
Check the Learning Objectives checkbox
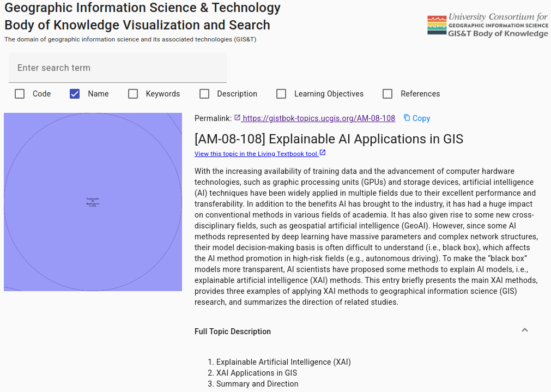coord(281,94)
